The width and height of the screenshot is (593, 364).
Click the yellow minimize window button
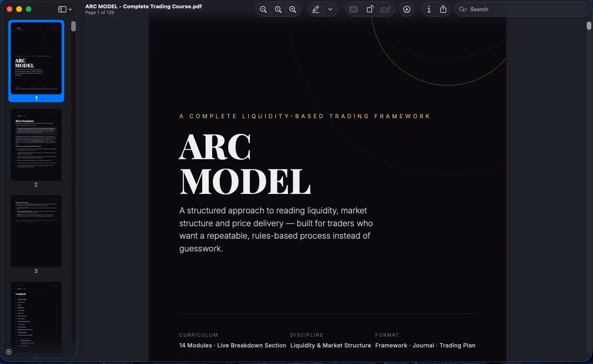19,9
